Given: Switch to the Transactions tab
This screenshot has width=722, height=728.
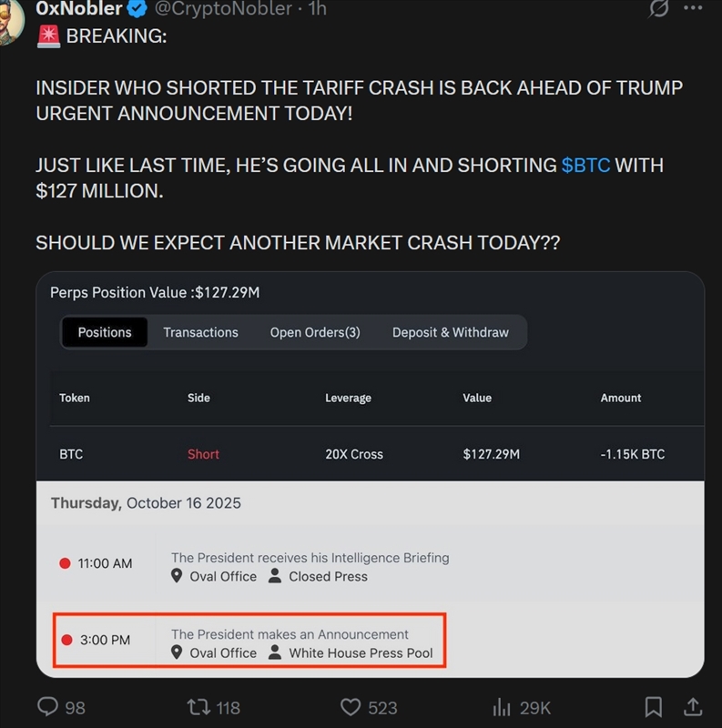Looking at the screenshot, I should (200, 332).
